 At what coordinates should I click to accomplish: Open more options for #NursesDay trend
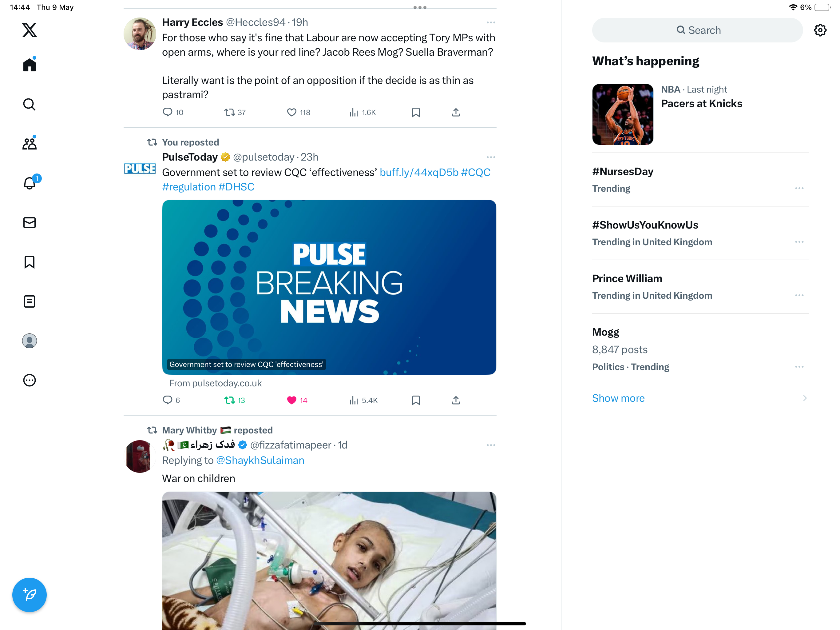click(799, 189)
